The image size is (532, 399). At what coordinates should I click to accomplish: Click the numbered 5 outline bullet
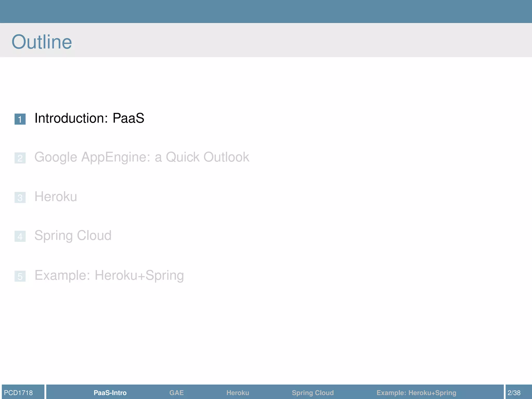pos(20,276)
